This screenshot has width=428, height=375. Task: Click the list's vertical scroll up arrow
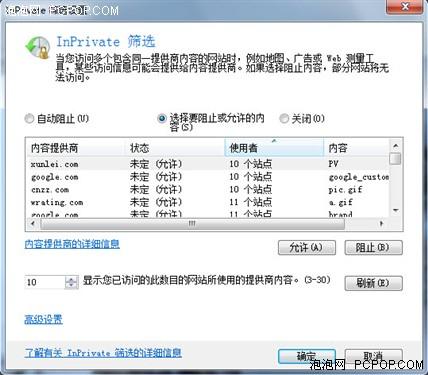pyautogui.click(x=396, y=146)
